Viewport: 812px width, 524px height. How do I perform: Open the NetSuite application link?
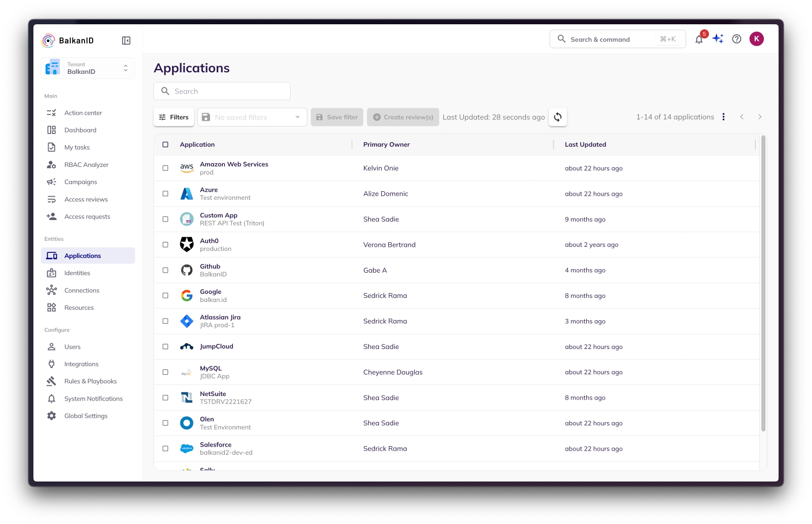(x=213, y=394)
